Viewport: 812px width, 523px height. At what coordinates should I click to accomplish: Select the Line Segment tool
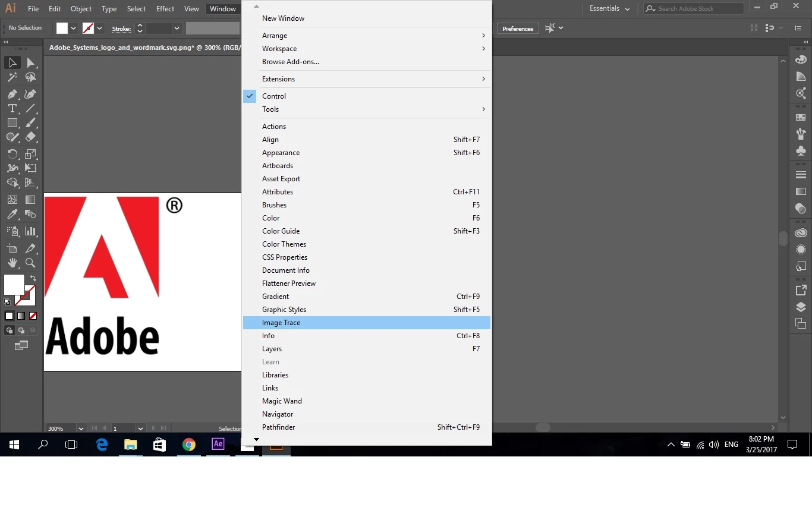point(30,108)
